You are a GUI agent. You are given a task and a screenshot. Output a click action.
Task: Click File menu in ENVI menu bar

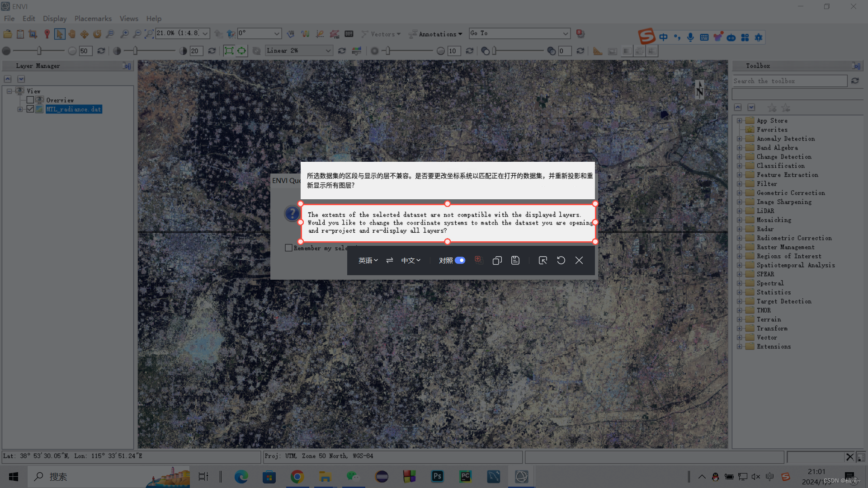[9, 19]
